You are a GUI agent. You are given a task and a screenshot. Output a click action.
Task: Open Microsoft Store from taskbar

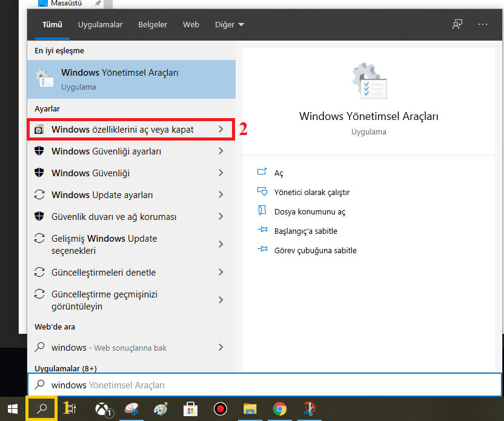click(190, 409)
